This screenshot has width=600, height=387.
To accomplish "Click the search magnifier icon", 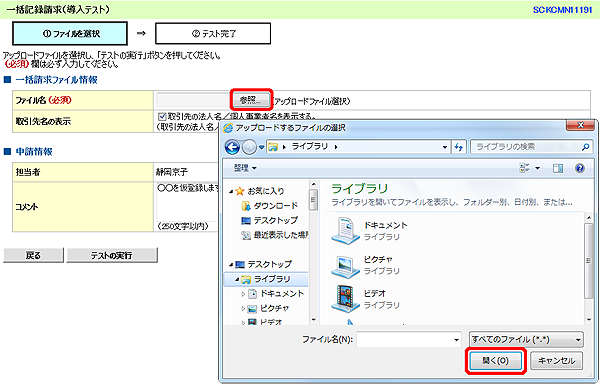I will tap(585, 147).
